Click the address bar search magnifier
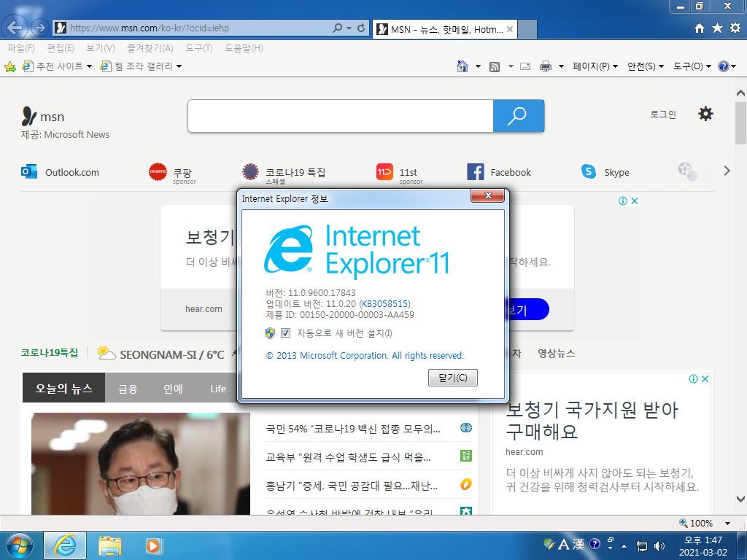Viewport: 747px width, 560px height. click(337, 28)
